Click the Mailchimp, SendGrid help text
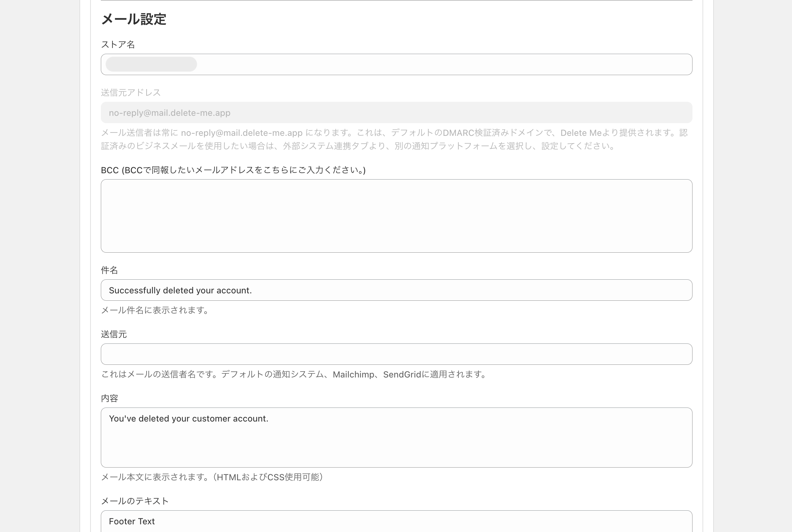The width and height of the screenshot is (792, 532). click(x=294, y=374)
